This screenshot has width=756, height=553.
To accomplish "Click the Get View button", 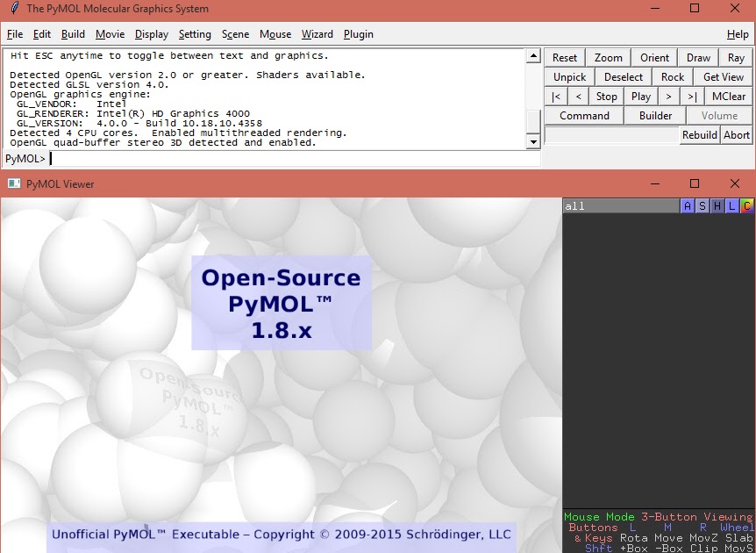I will tap(724, 77).
